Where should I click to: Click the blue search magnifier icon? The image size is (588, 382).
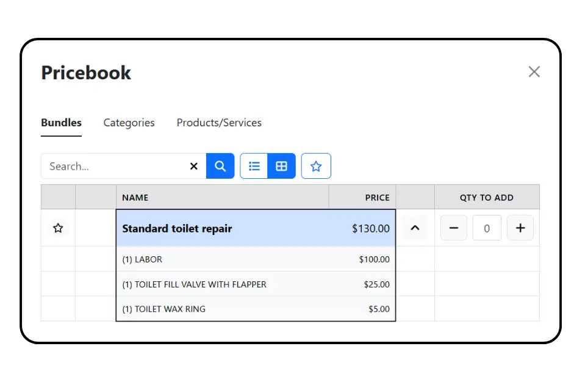point(220,165)
